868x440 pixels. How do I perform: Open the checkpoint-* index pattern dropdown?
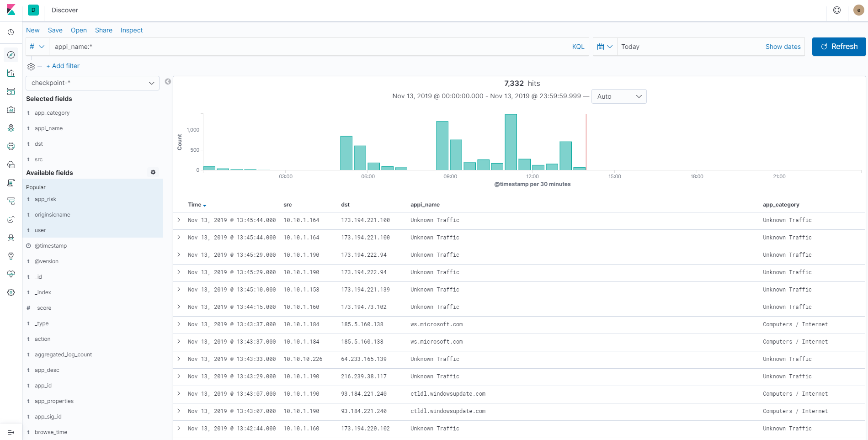(92, 83)
